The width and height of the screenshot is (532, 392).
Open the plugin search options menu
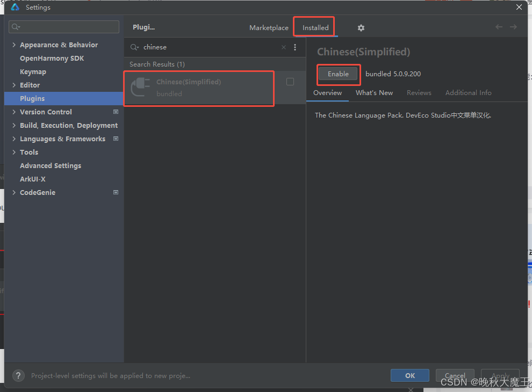tap(295, 47)
